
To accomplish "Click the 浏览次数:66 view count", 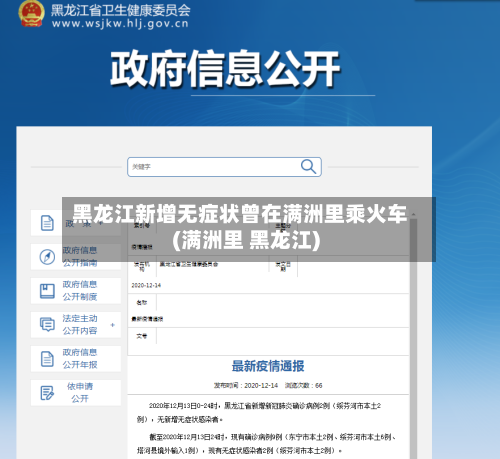I will 303,385.
